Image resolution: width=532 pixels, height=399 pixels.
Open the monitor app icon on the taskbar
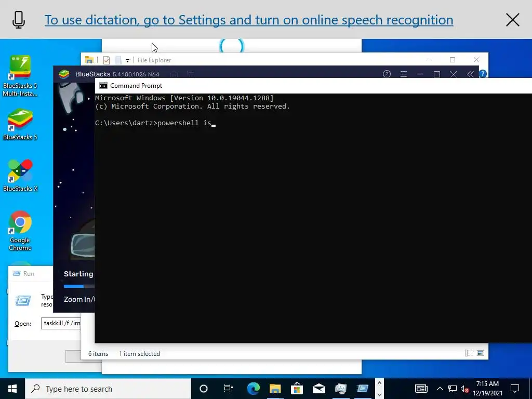coord(341,389)
